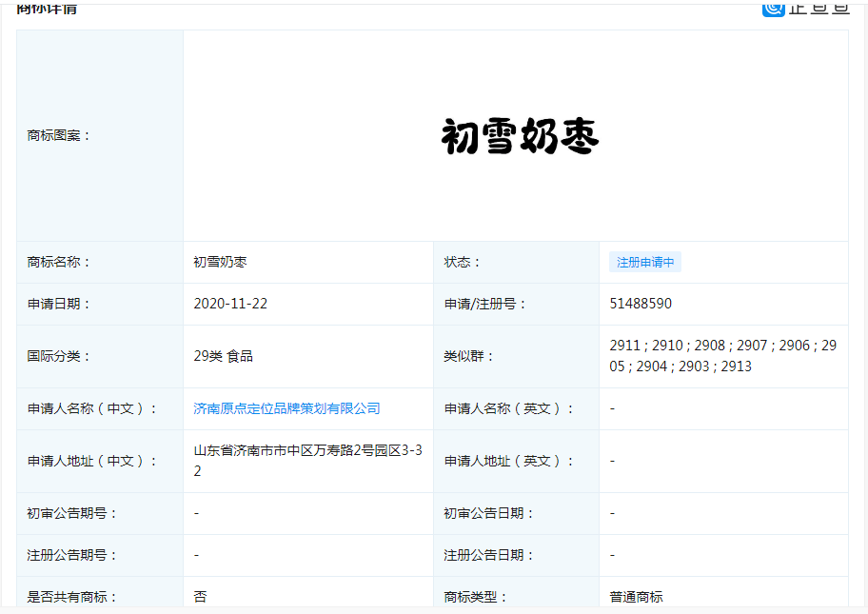Click the 商标详情 heading
The width and height of the screenshot is (868, 614).
click(47, 8)
